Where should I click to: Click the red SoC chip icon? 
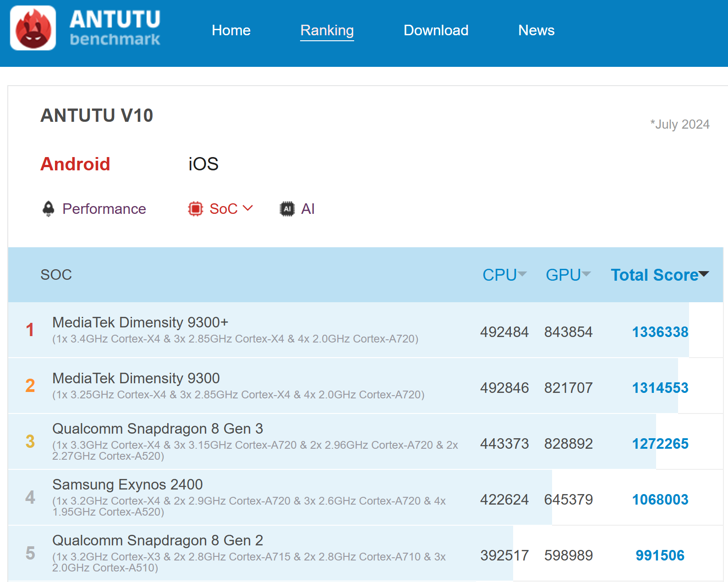196,209
